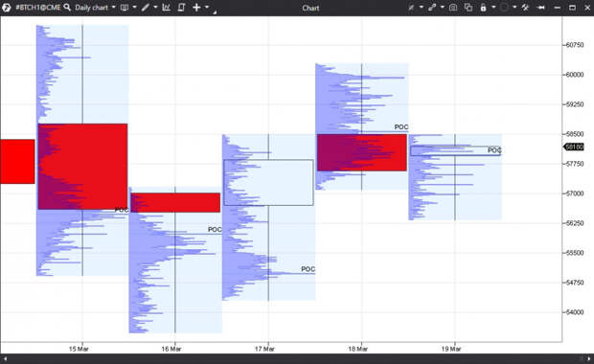Expand the dropdown beside the pin icon
This screenshot has width=594, height=364.
(x=422, y=8)
